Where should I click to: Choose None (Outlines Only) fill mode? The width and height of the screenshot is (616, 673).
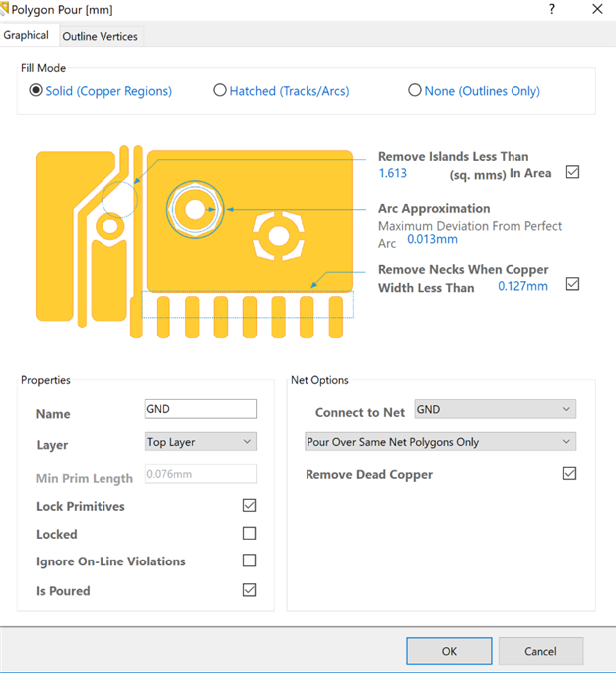coord(415,91)
